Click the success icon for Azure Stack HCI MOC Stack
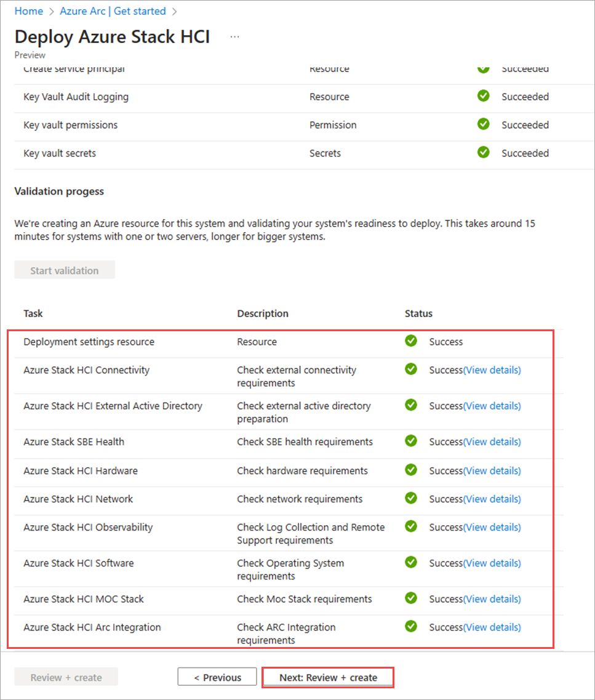595x700 pixels. point(411,598)
